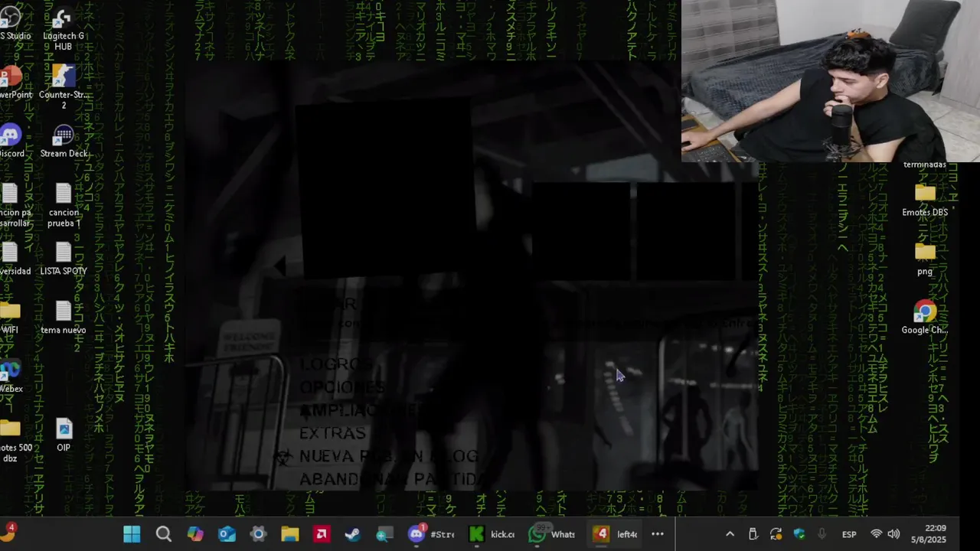Launch Counter-Strike 2 desktop shortcut

64,86
